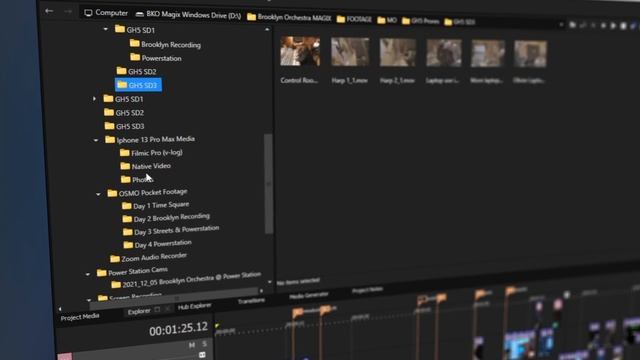
Task: Click the tree's horizontal scroll right arrow
Action: click(262, 291)
